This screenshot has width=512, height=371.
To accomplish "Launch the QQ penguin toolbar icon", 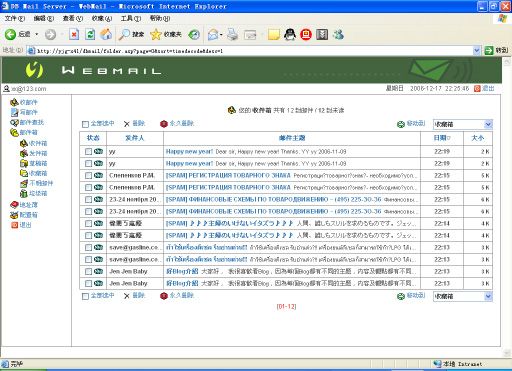I will [290, 34].
